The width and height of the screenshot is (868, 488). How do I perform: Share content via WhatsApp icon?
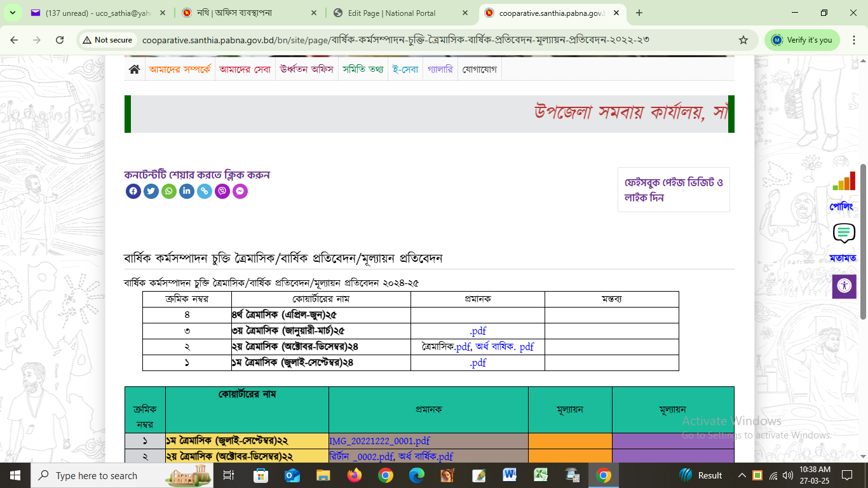click(169, 191)
